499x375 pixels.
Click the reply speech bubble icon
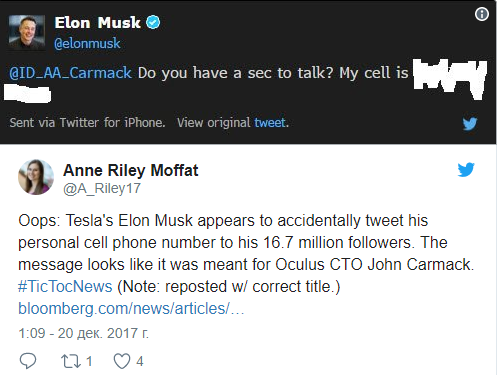point(28,361)
